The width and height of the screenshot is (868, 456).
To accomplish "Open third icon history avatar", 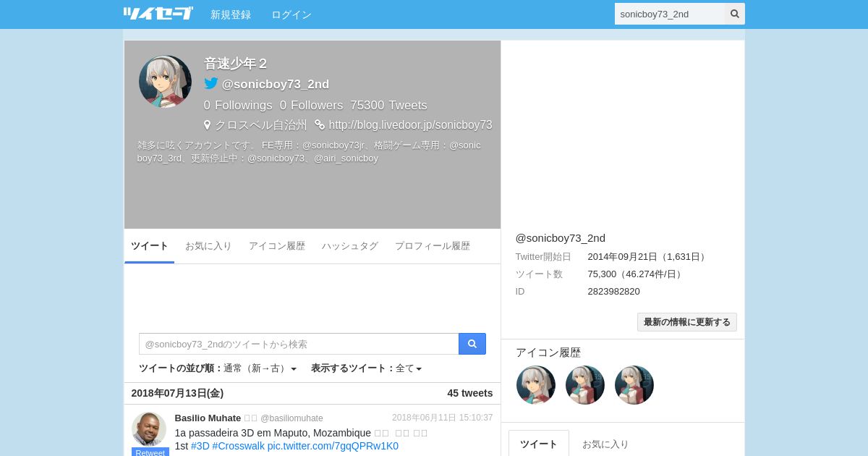I will pos(634,385).
